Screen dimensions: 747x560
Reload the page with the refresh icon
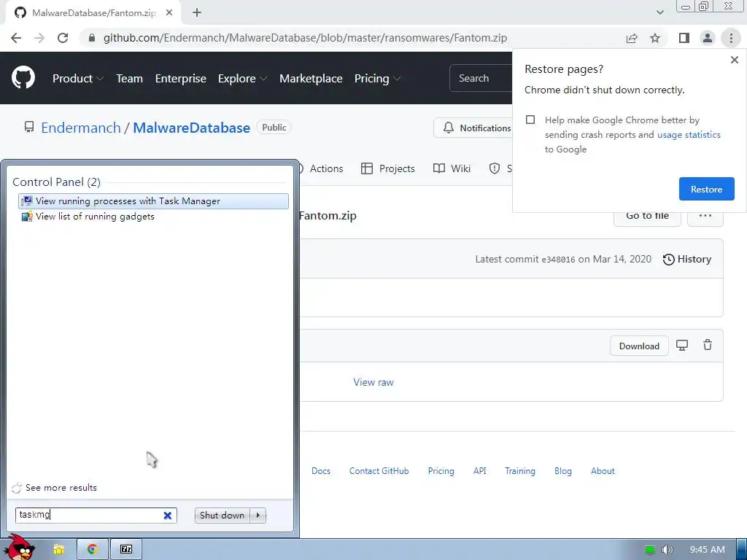[x=63, y=38]
